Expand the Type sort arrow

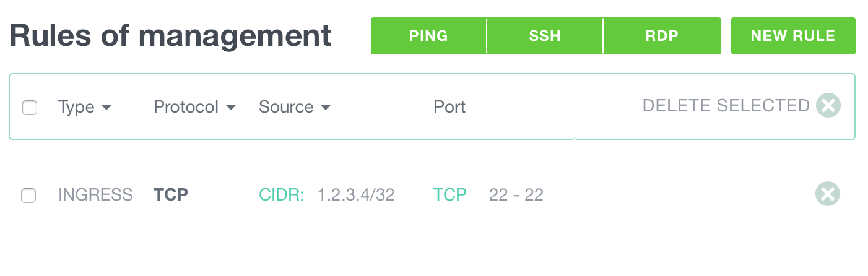tap(106, 108)
